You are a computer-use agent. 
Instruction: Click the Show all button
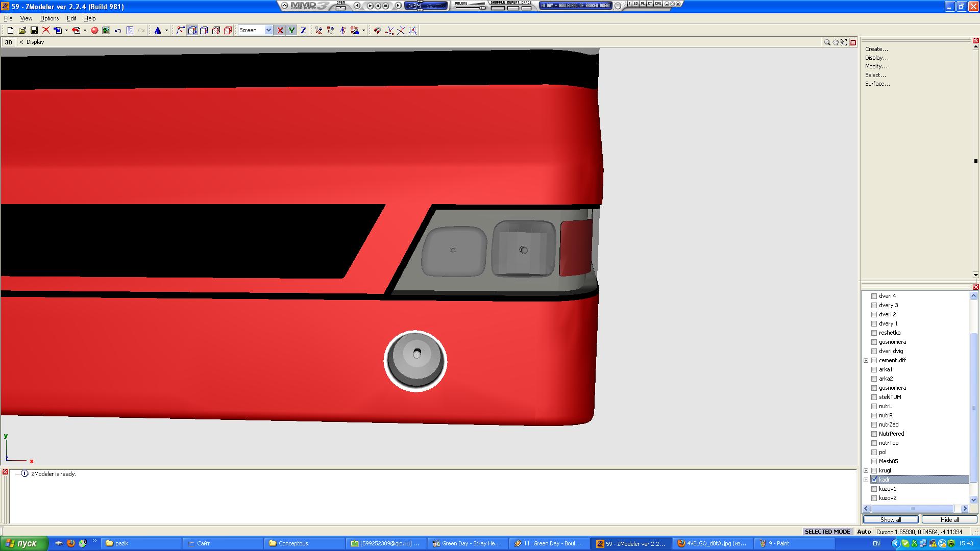point(890,519)
